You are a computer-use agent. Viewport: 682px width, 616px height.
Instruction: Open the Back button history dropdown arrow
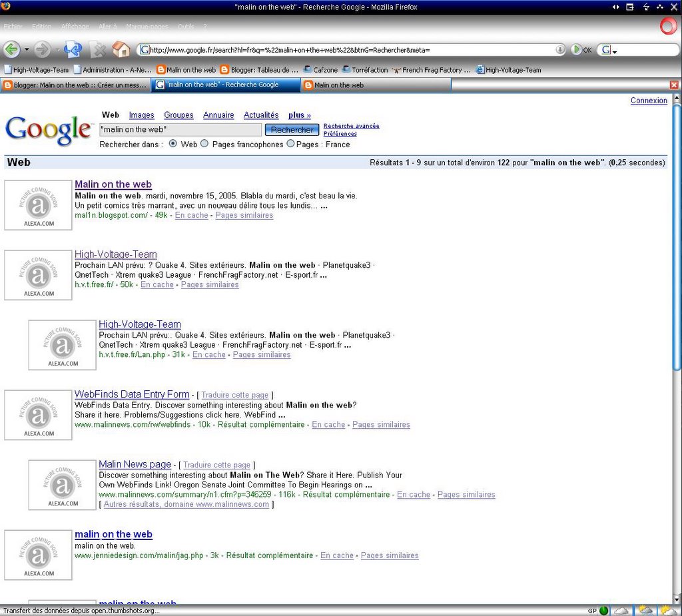(x=27, y=49)
